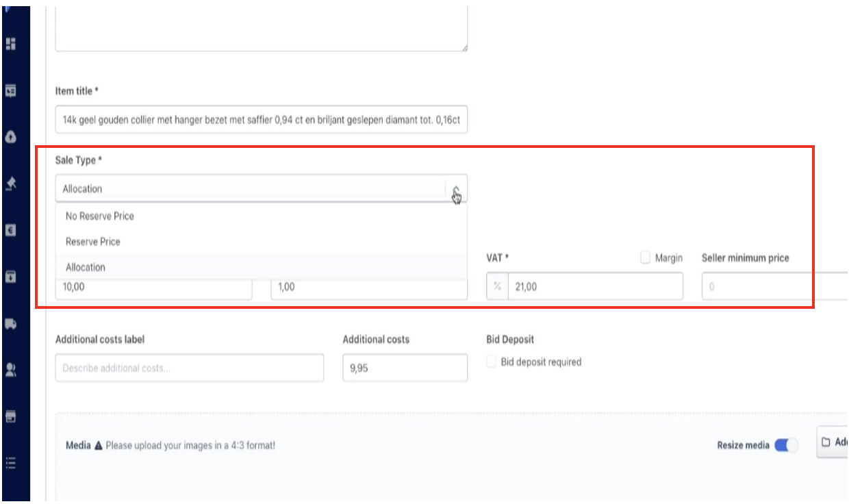The height and width of the screenshot is (504, 849).
Task: Open the euro payments icon in sidebar
Action: coord(10,230)
